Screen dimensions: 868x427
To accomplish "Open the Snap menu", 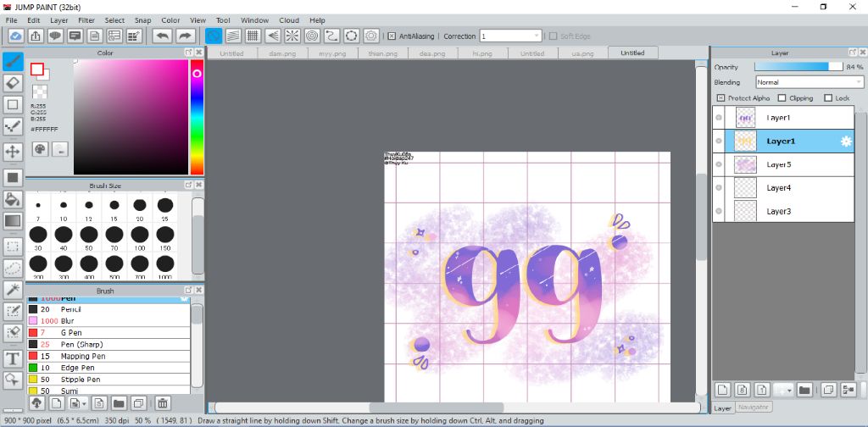I will (x=142, y=20).
